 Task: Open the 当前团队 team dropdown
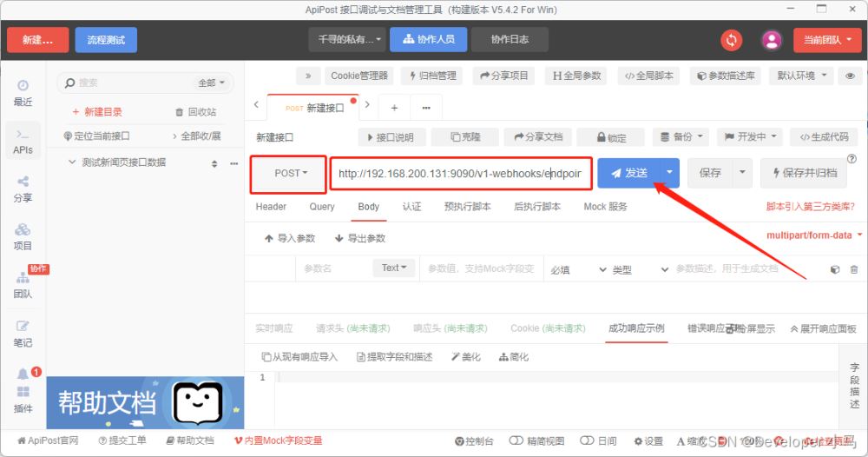pos(827,40)
